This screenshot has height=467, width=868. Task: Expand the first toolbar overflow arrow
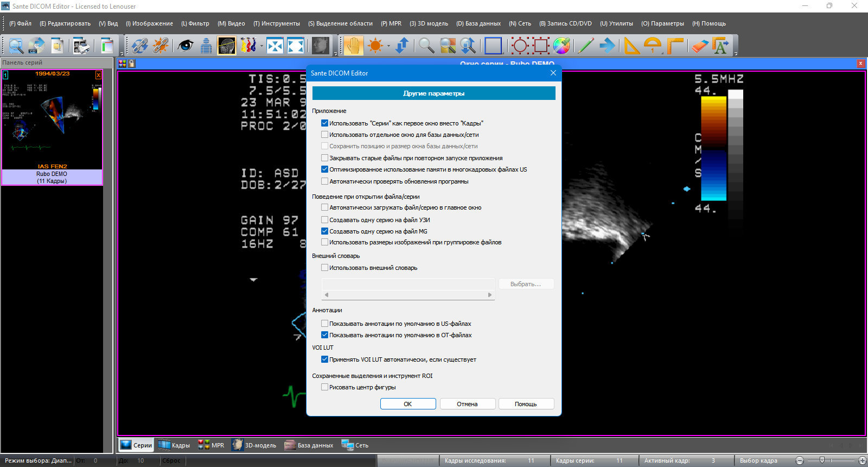pyautogui.click(x=122, y=53)
